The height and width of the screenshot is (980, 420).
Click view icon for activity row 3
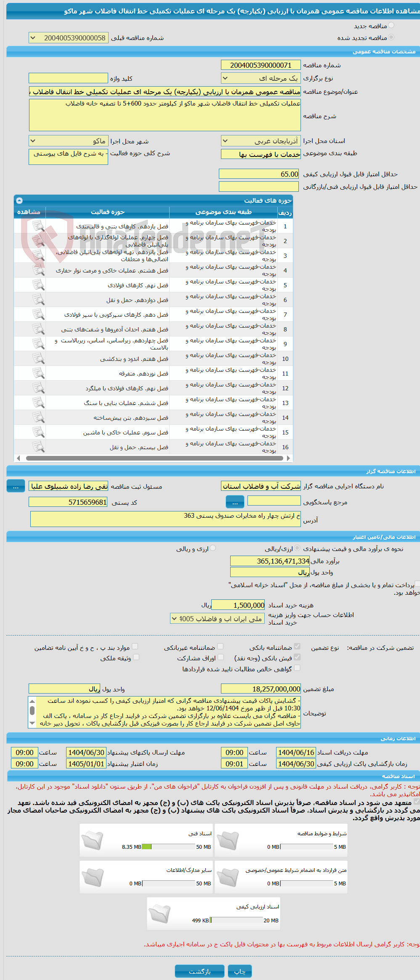tap(38, 256)
